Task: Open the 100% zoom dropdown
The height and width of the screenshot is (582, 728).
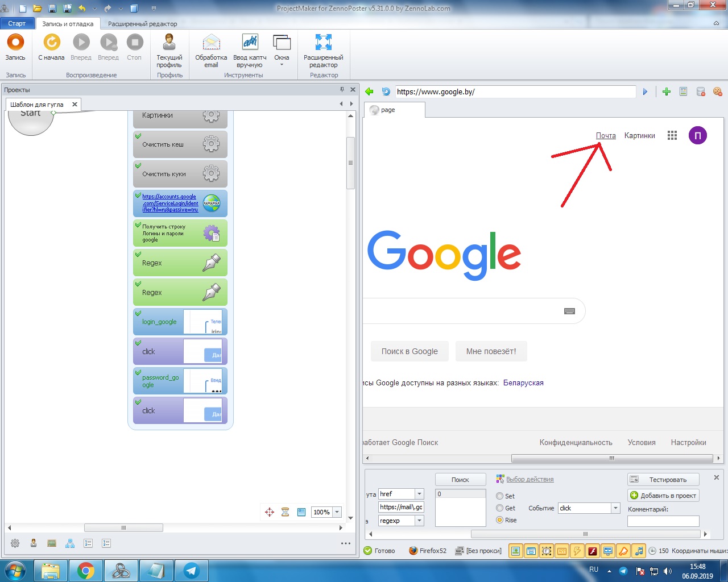Action: [337, 512]
